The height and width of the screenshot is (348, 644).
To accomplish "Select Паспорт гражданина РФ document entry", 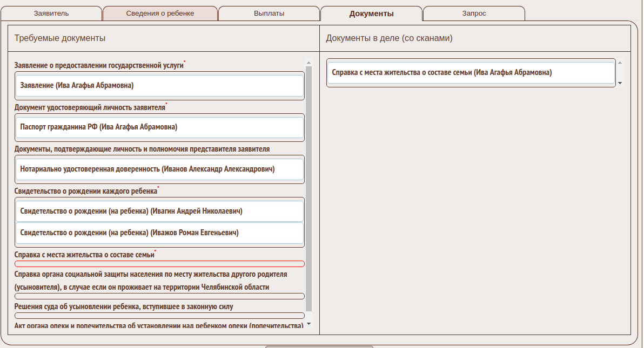I will [x=159, y=127].
